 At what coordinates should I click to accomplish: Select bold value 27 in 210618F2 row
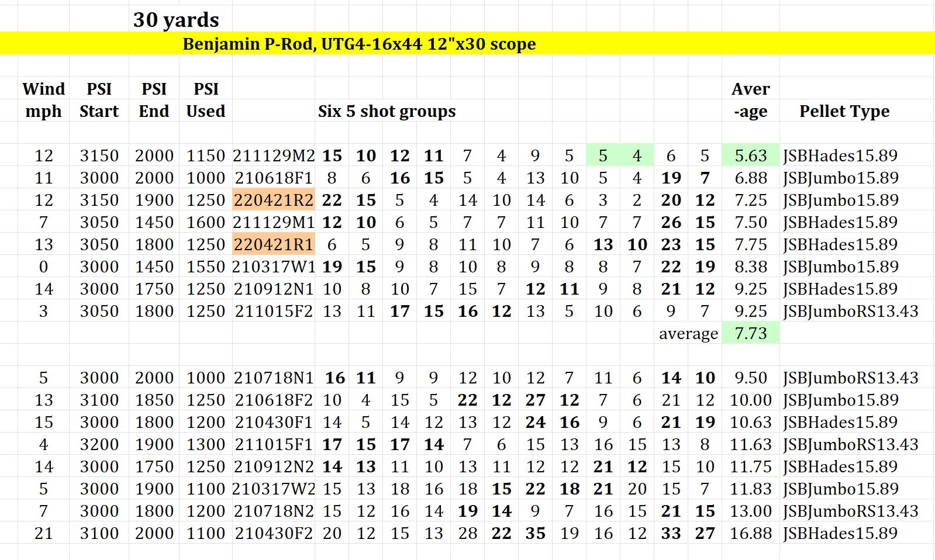click(536, 400)
